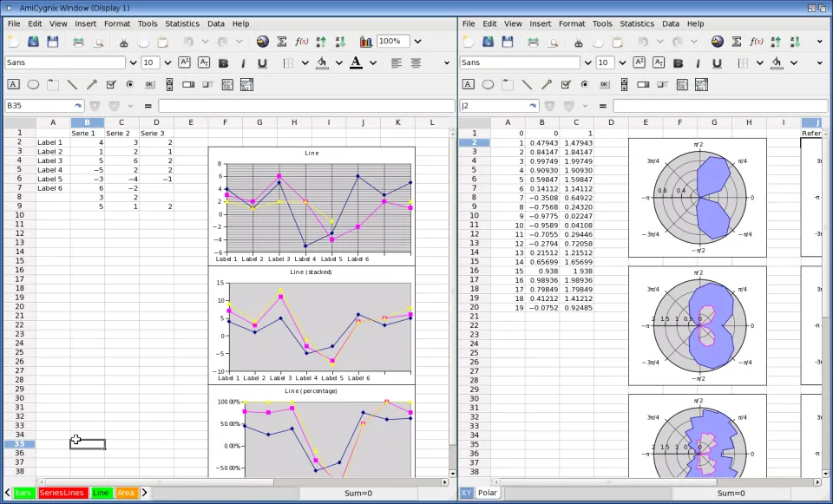The height and width of the screenshot is (504, 833).
Task: Open the Statistics menu in left window
Action: click(x=182, y=23)
